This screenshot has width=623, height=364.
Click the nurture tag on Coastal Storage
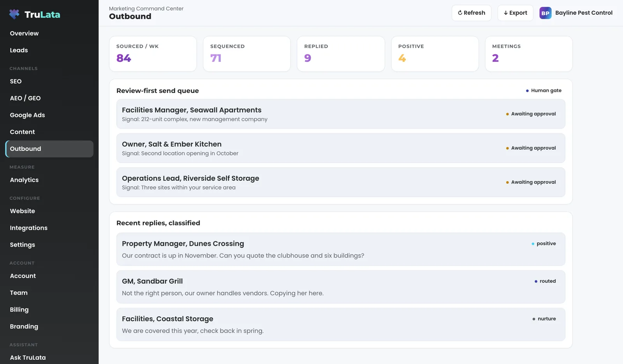point(544,319)
